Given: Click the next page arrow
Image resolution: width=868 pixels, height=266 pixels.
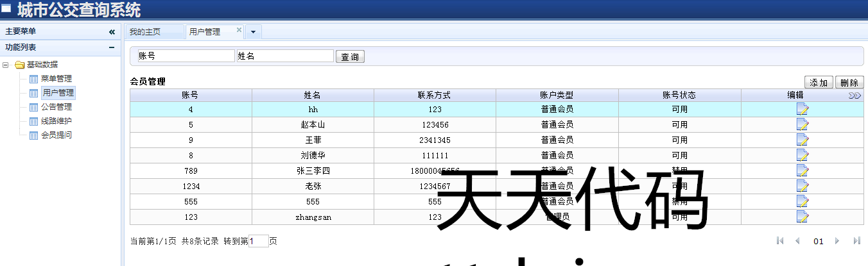Looking at the screenshot, I should click(x=837, y=241).
